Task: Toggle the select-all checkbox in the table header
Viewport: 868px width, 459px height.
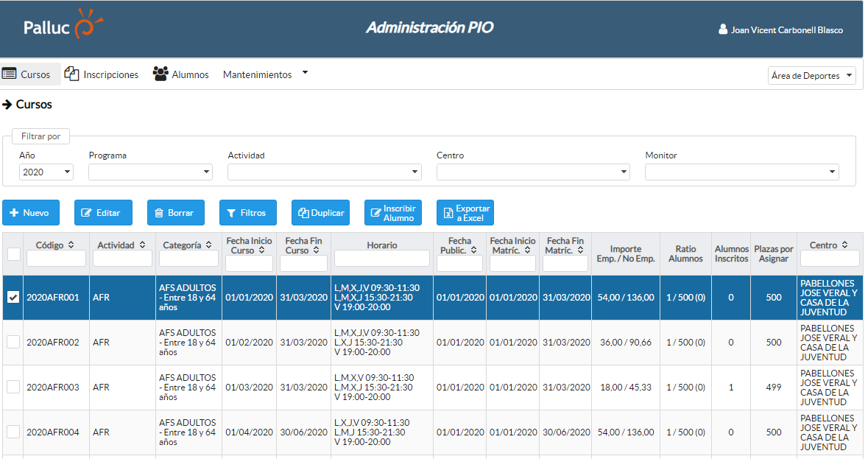Action: tap(13, 253)
